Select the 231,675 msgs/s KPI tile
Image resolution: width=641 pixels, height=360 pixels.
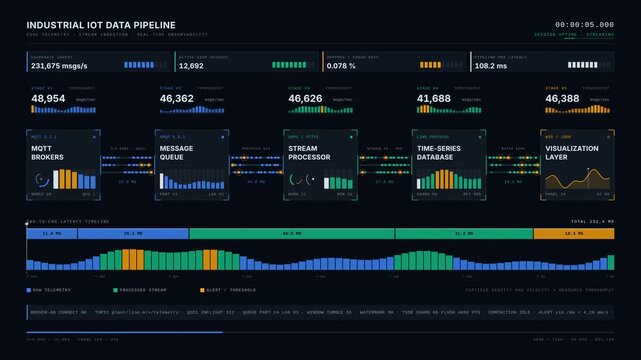[99, 62]
